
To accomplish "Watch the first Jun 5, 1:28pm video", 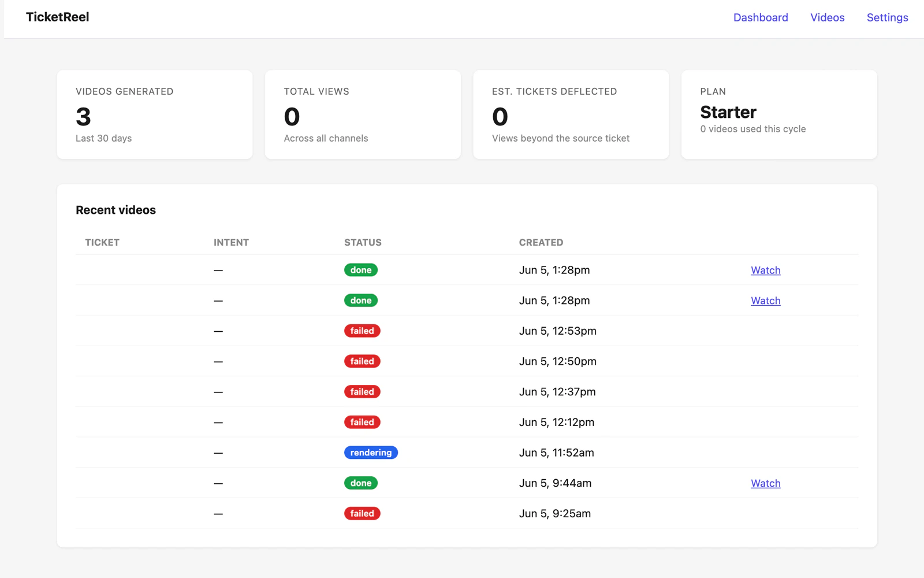I will pos(765,270).
